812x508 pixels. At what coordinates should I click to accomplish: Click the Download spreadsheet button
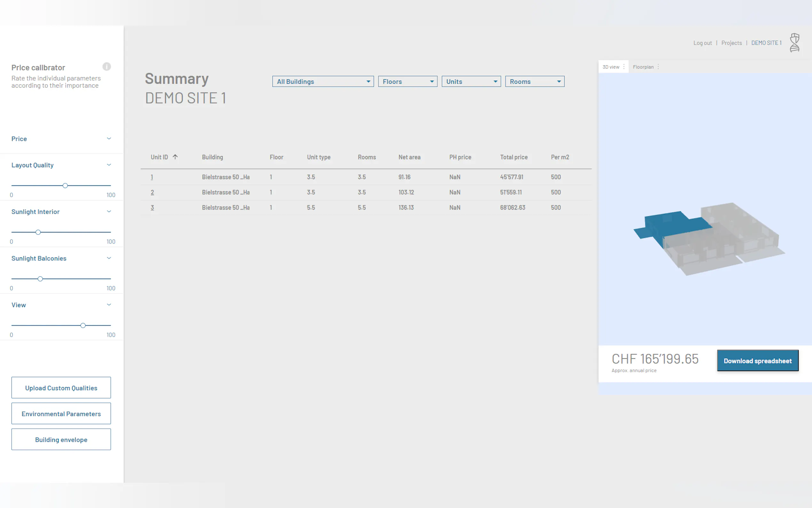[757, 361]
